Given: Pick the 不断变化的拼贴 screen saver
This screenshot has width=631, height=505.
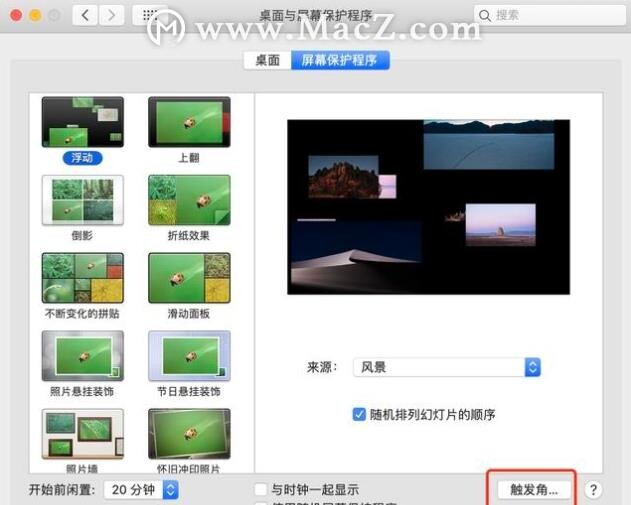Looking at the screenshot, I should 82,278.
